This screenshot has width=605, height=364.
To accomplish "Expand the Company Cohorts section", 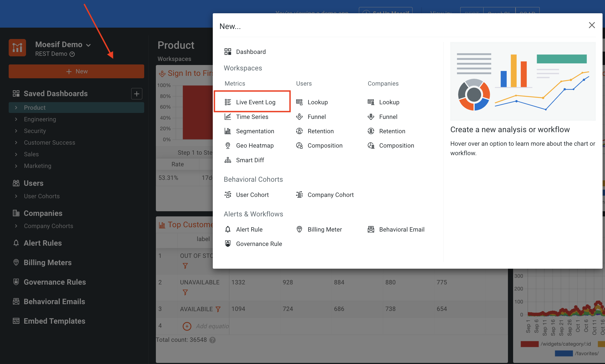I will click(x=16, y=226).
